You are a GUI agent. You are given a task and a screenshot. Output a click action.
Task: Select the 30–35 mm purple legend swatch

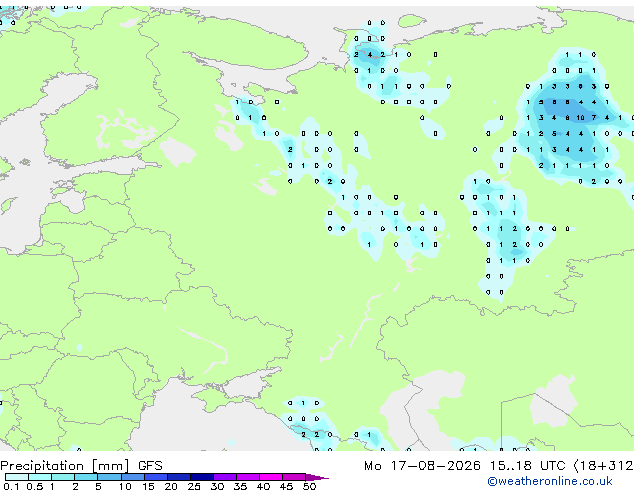[225, 477]
